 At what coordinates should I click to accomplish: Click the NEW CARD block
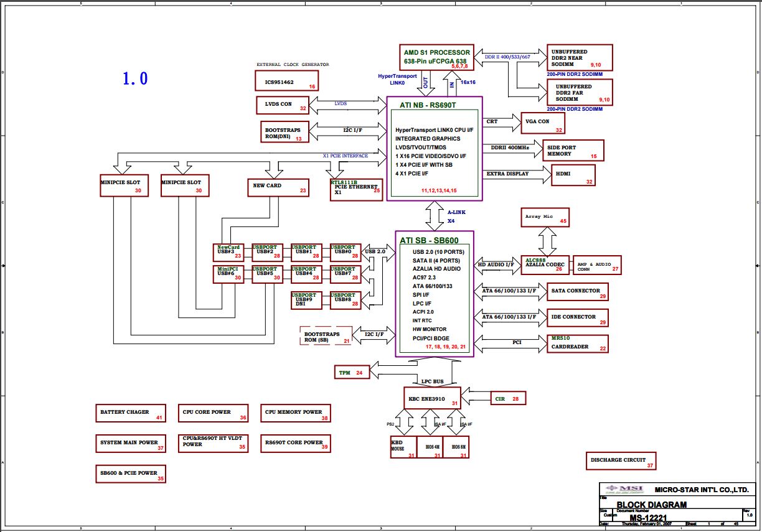(279, 187)
